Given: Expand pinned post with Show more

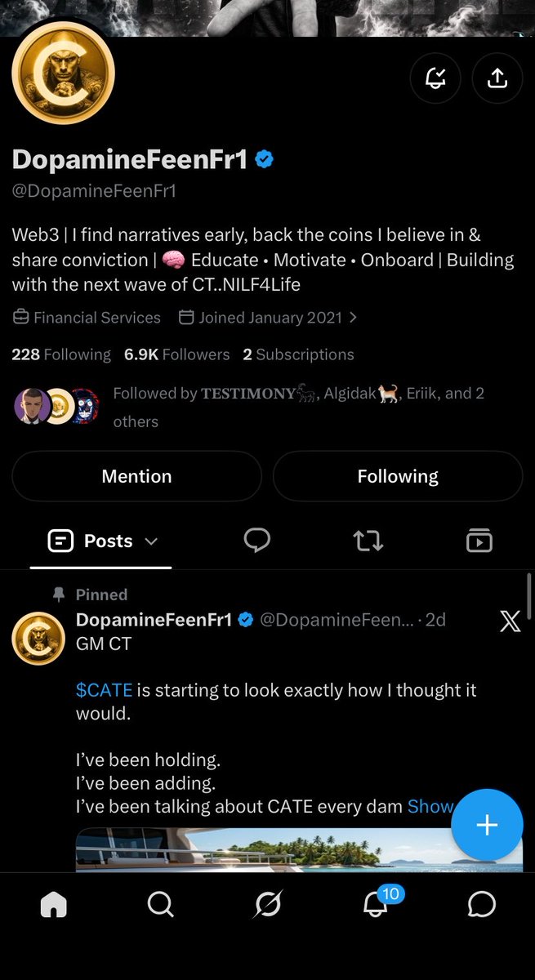Looking at the screenshot, I should (x=430, y=807).
